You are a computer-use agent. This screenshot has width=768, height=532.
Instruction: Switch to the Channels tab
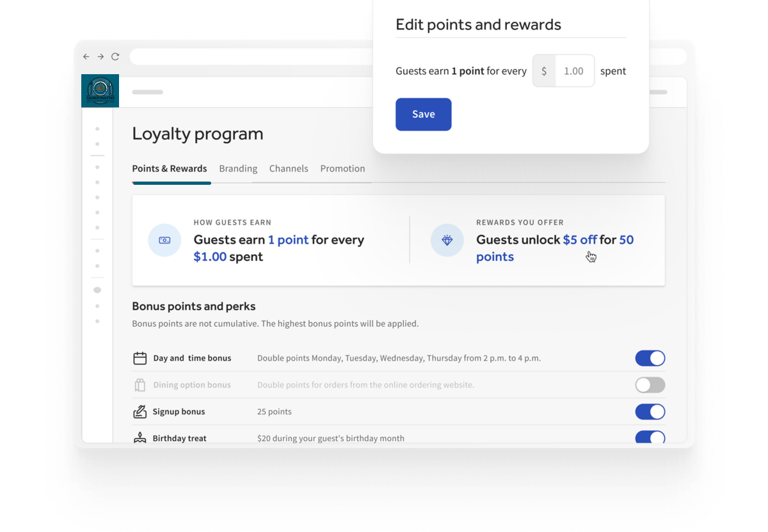click(289, 169)
